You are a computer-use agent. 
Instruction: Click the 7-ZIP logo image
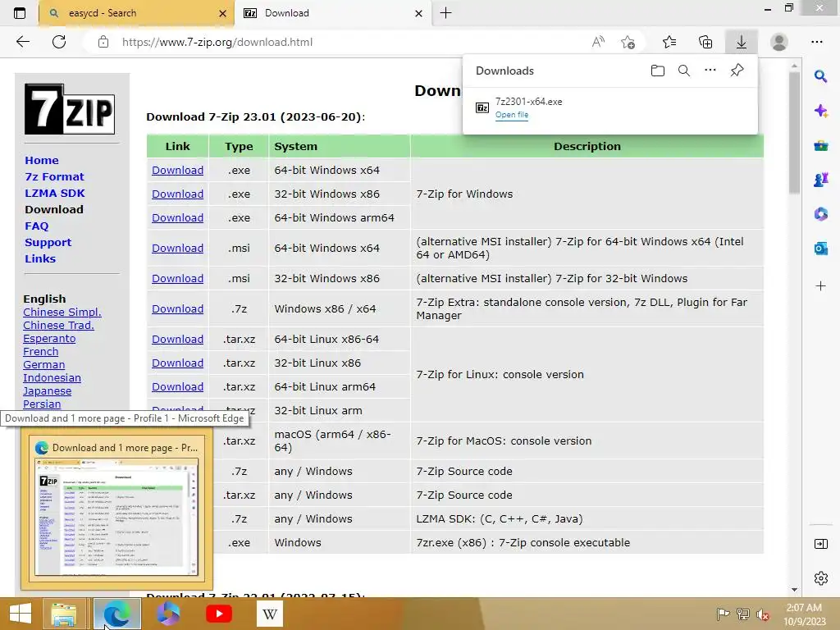[x=70, y=109]
